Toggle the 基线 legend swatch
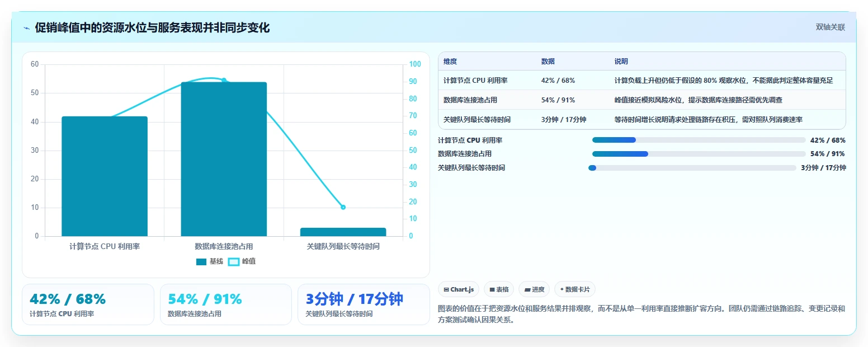Image resolution: width=868 pixels, height=347 pixels. (201, 261)
